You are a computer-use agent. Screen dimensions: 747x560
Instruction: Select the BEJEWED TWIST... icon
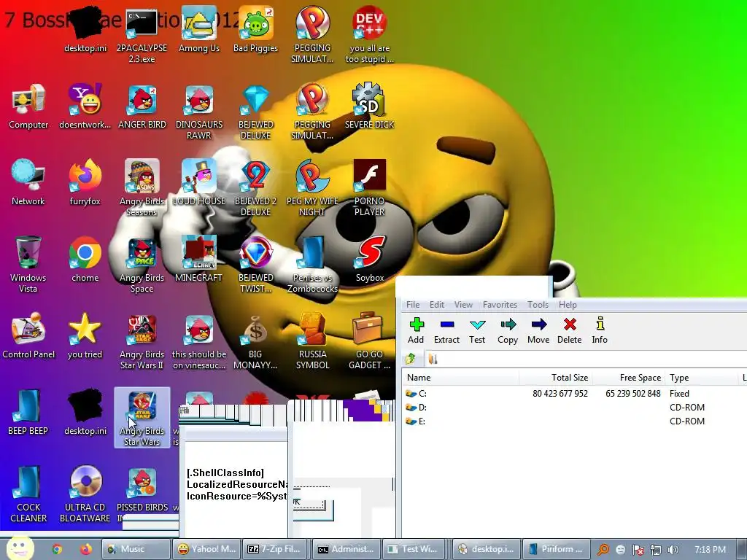pos(256,264)
